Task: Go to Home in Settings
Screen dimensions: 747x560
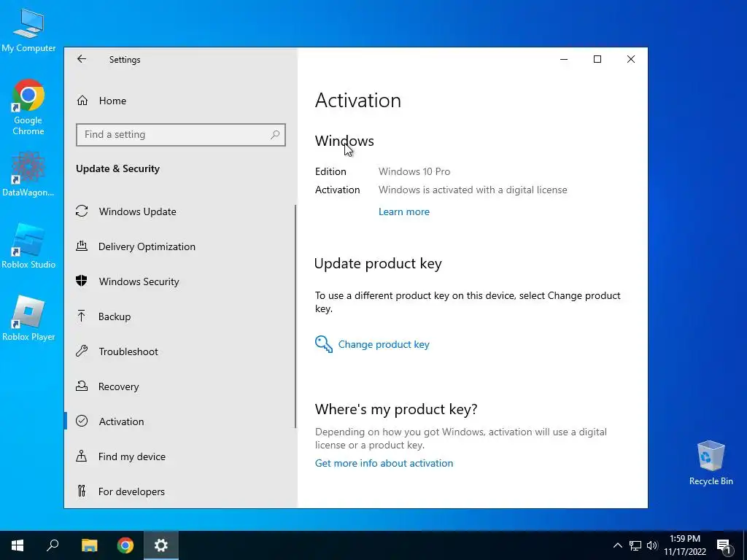Action: pos(112,101)
